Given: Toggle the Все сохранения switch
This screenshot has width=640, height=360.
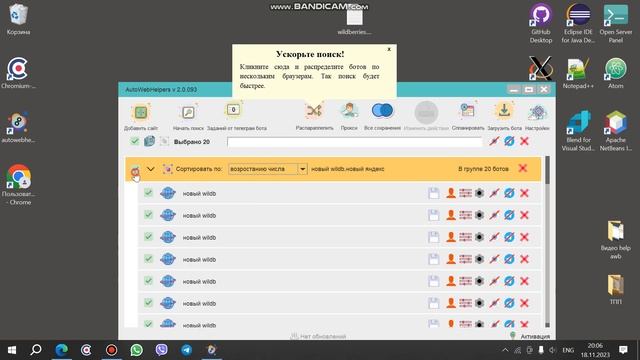Looking at the screenshot, I should 382,111.
